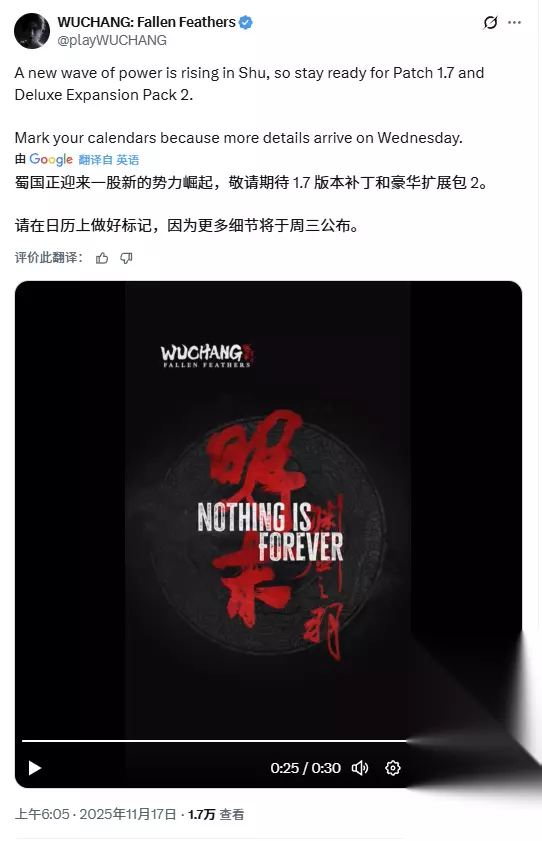Open the 上午6:05 · 2025年11月17日 timestamp link
The width and height of the screenshot is (542, 841).
click(95, 814)
